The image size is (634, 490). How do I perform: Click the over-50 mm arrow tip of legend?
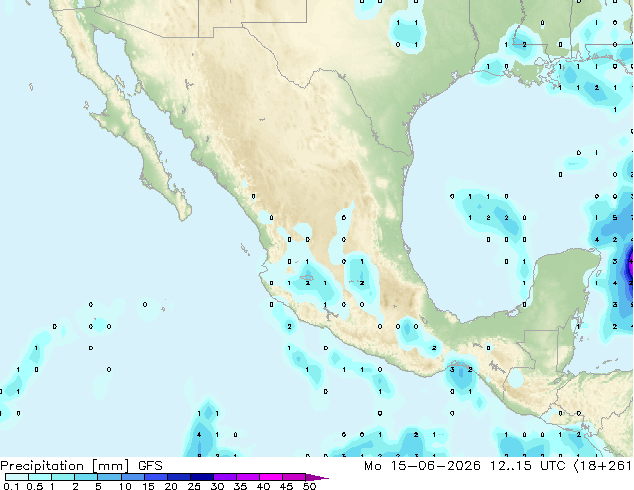[317, 477]
